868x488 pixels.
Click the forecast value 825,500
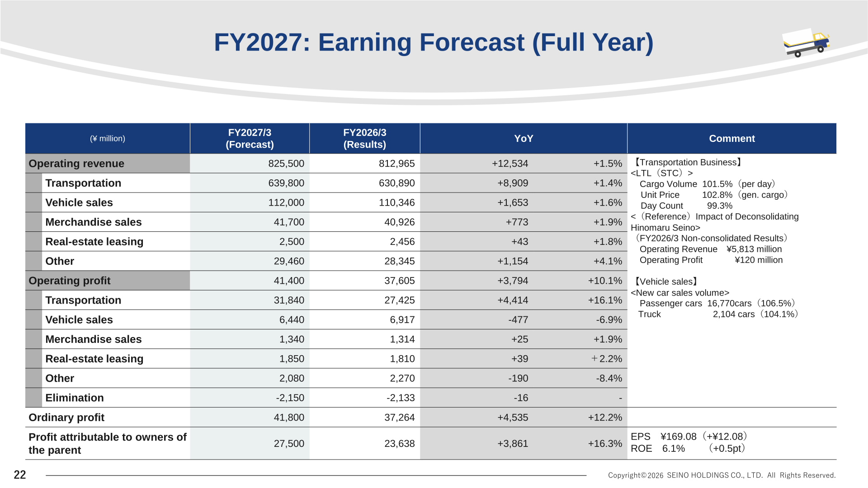pos(286,164)
